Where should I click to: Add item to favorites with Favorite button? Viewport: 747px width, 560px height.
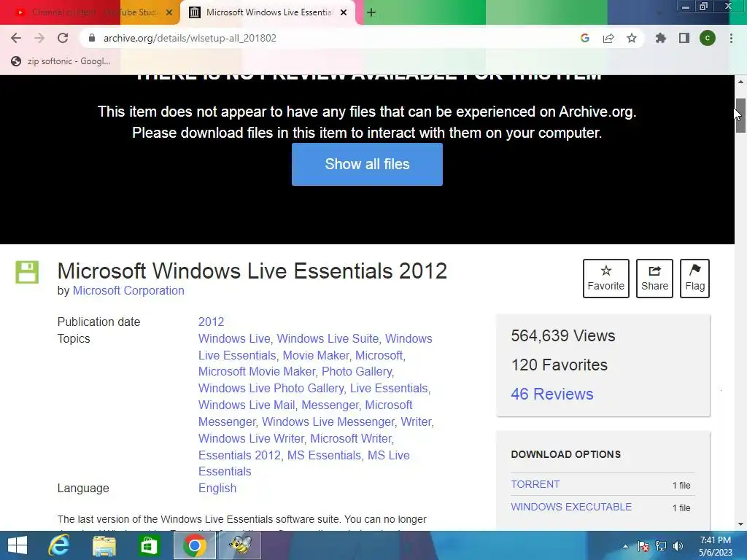point(605,279)
